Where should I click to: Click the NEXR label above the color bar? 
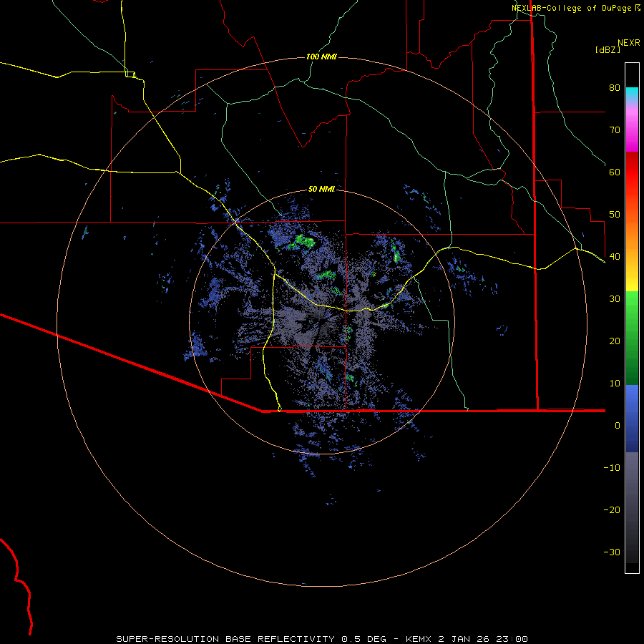(628, 43)
